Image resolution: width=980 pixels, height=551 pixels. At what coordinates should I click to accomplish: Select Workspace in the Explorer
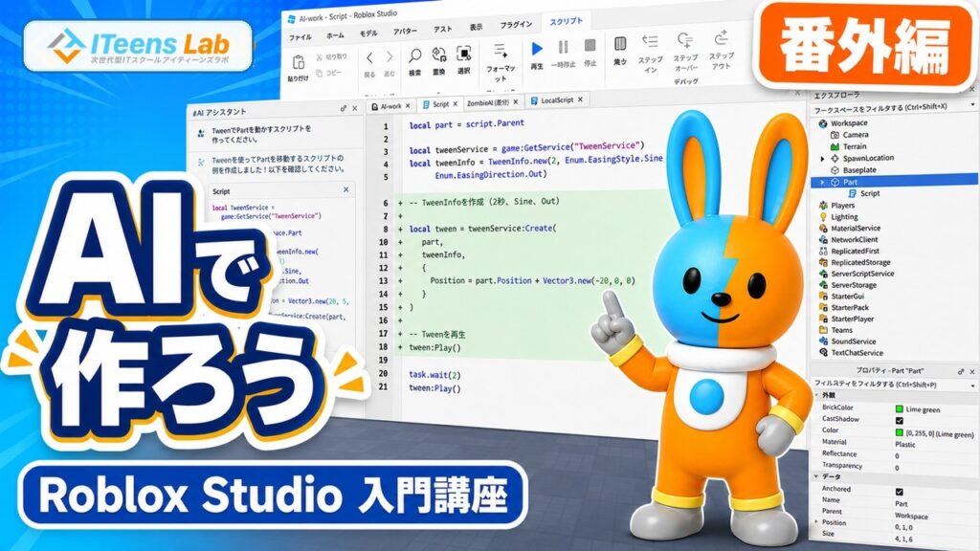point(849,123)
